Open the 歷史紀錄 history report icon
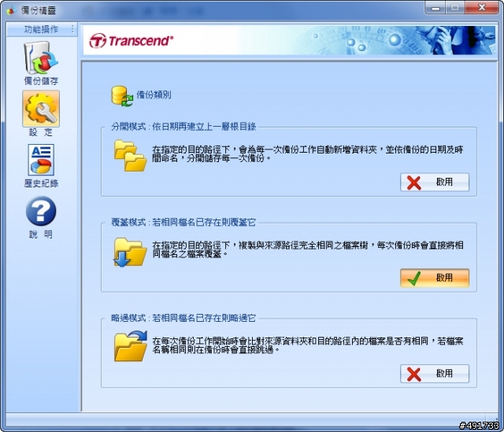Screen dimensions: 504x432 point(41,160)
